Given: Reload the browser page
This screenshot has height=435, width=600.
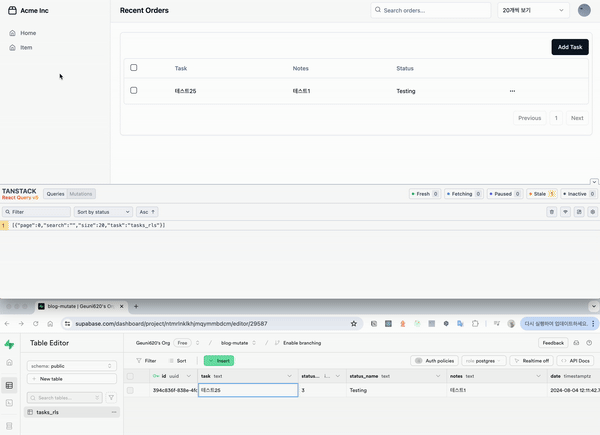Looking at the screenshot, I should click(36, 324).
